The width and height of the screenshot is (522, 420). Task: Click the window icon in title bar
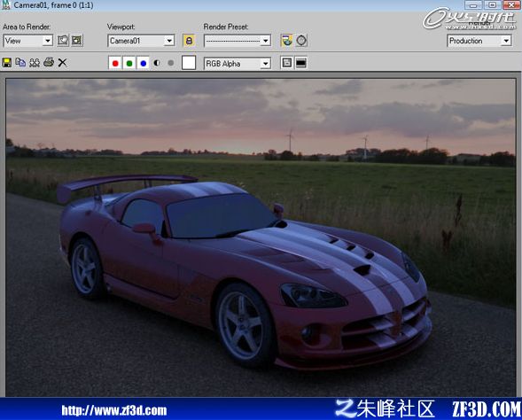(6, 5)
